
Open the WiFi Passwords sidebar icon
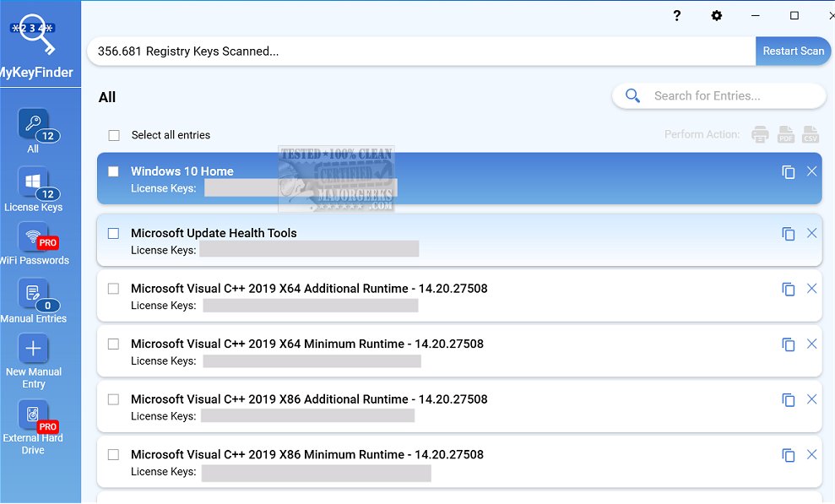(x=33, y=237)
